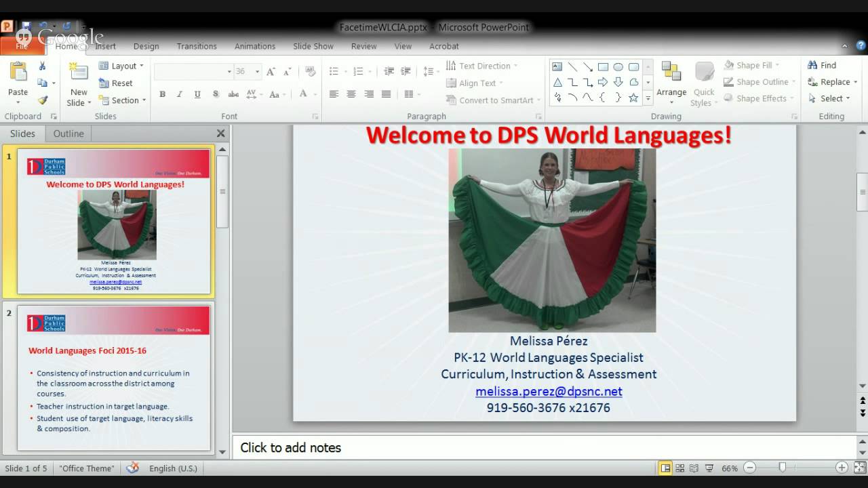Click Increase List Level icon
Viewport: 868px width, 488px height.
point(406,71)
